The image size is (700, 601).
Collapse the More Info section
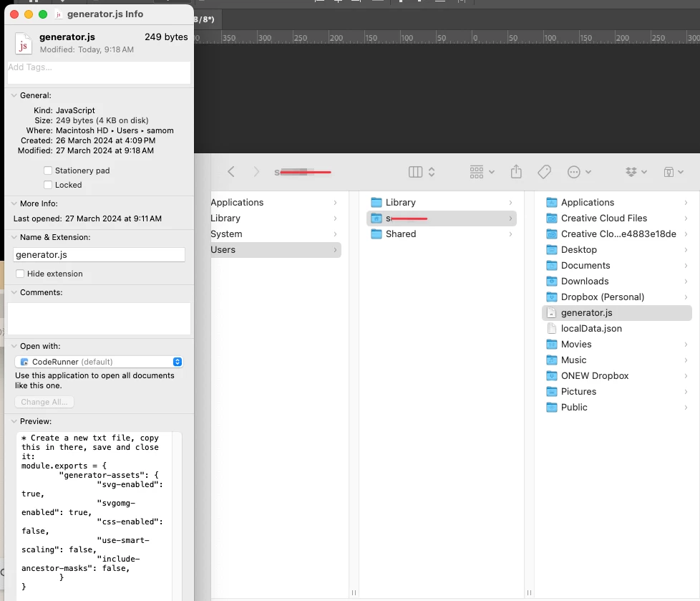(x=14, y=203)
